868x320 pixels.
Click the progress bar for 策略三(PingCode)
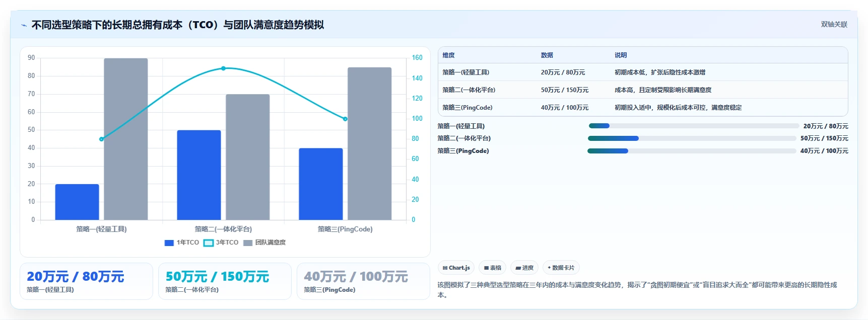[692, 151]
